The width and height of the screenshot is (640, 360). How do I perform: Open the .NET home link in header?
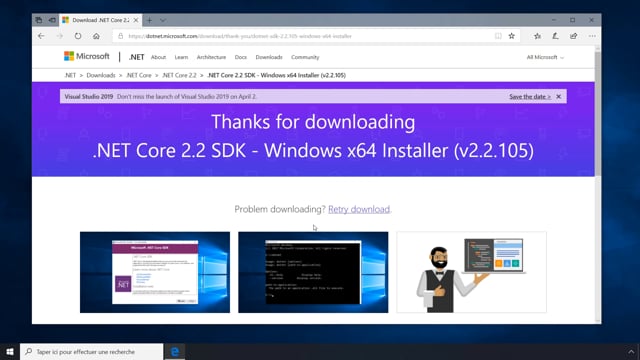pos(136,57)
